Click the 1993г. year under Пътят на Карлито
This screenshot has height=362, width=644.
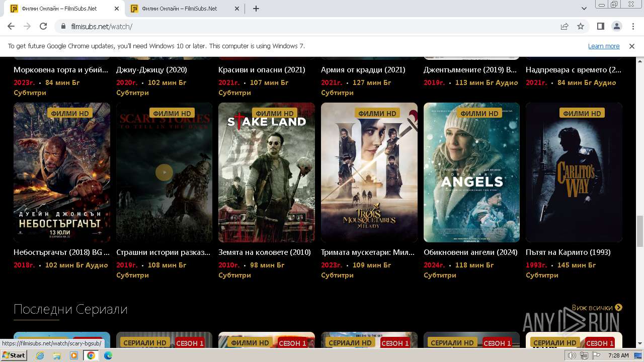(x=536, y=265)
